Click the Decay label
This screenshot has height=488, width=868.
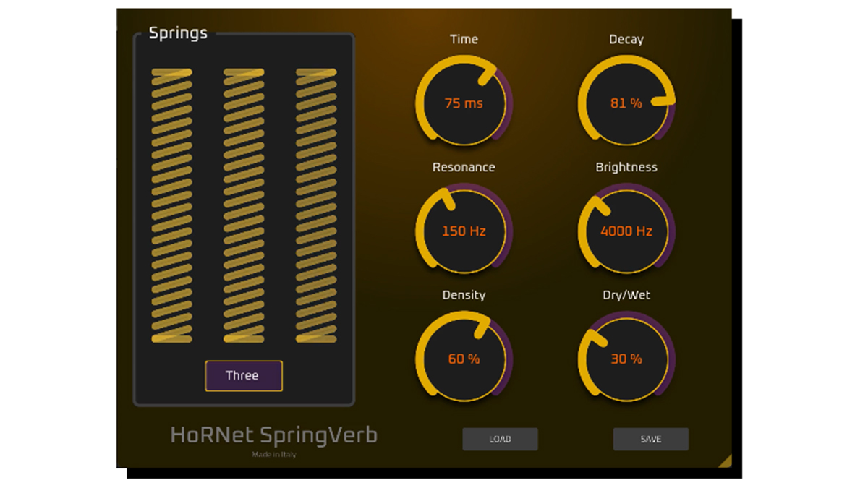coord(626,40)
